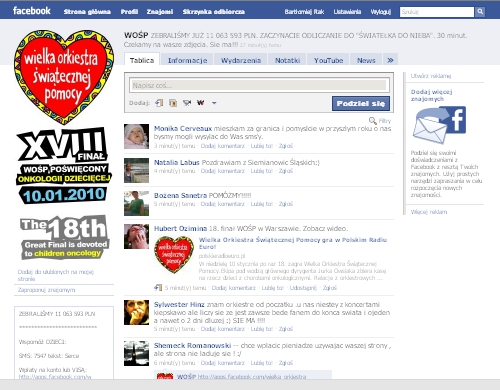Open the Tablica tab
The image size is (500, 390).
click(142, 60)
